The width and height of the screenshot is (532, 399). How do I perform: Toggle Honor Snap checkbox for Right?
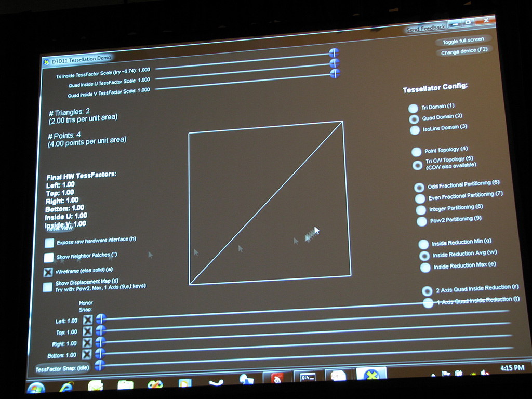(87, 343)
